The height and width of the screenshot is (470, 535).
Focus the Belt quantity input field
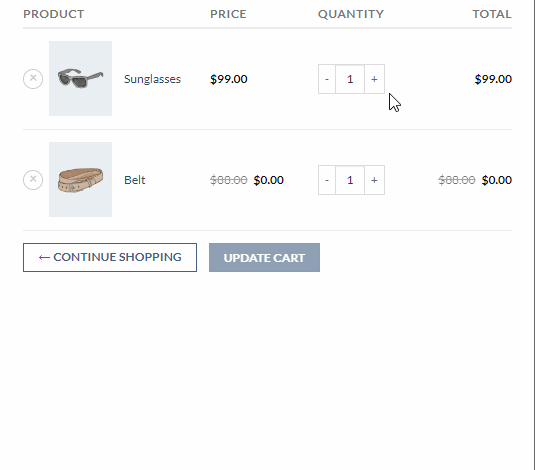coord(350,180)
